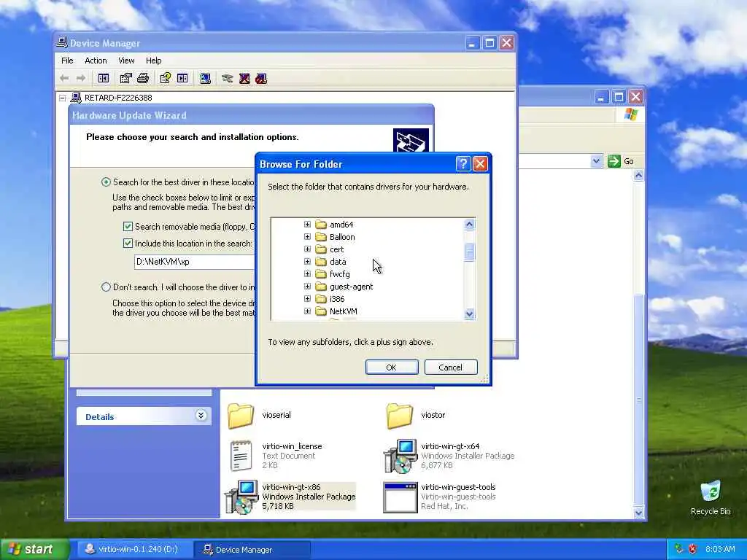Select 'Don't search. I will choose' radio button
This screenshot has height=560, width=747.
(x=106, y=287)
